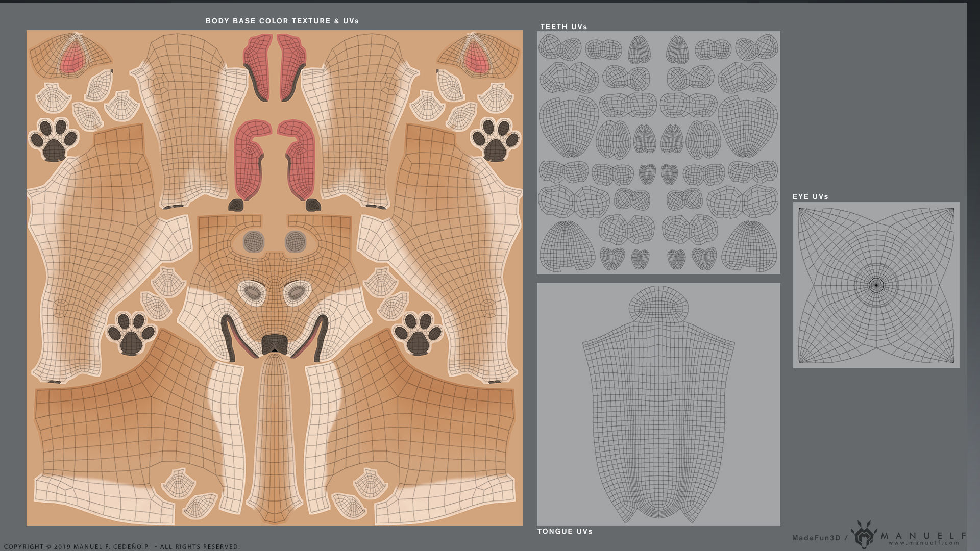Click the TONGUE UVs caption label
This screenshot has width=980, height=551.
tap(565, 531)
